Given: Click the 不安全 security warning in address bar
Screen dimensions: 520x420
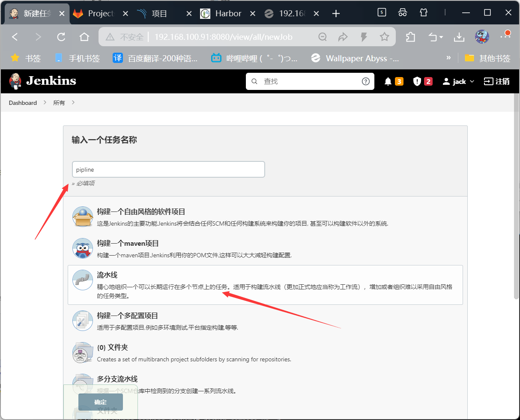Looking at the screenshot, I should click(x=125, y=37).
